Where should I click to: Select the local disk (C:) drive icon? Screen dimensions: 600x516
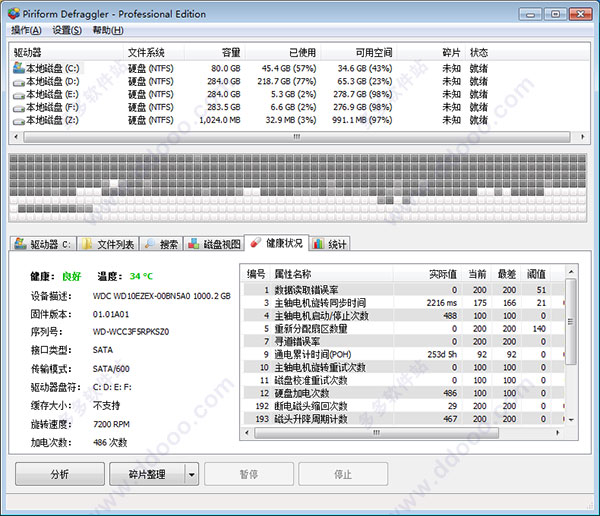19,68
